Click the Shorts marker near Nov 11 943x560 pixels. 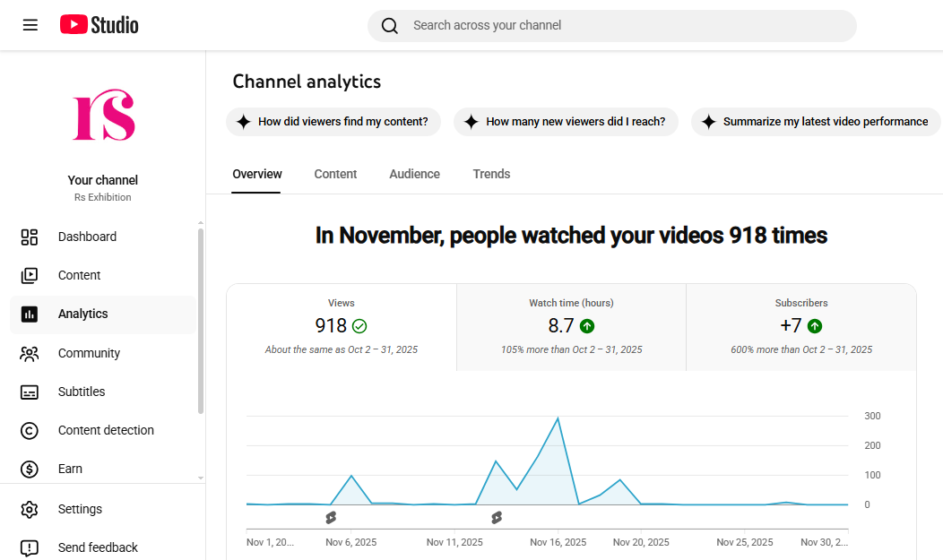tap(497, 517)
